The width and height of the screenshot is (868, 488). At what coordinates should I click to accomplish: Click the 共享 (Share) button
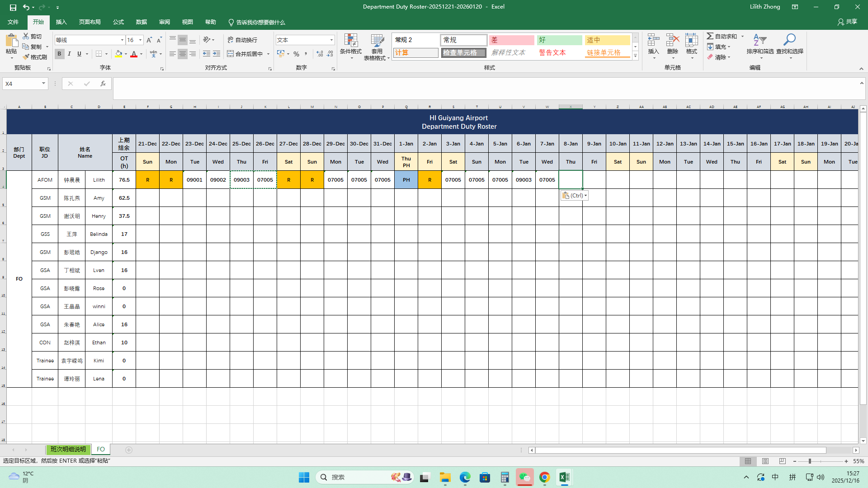pos(847,22)
